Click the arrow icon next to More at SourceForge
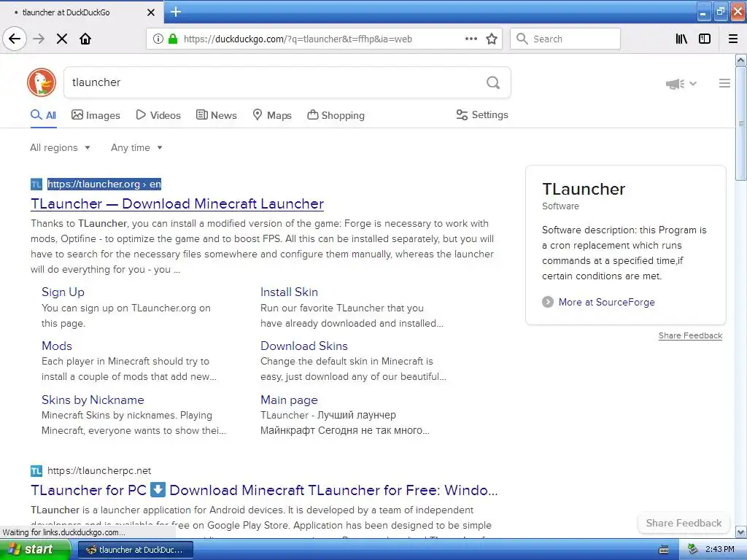 pos(548,302)
